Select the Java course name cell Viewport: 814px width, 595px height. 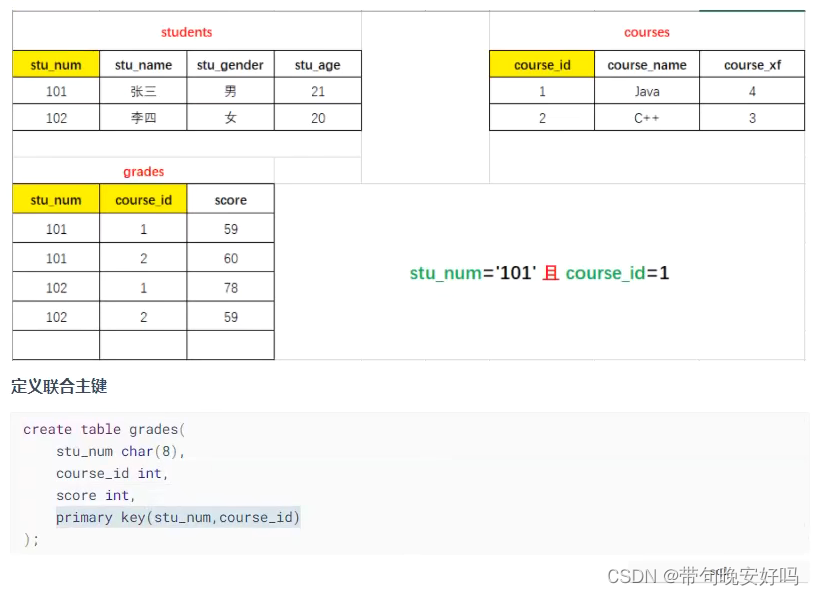(x=647, y=91)
